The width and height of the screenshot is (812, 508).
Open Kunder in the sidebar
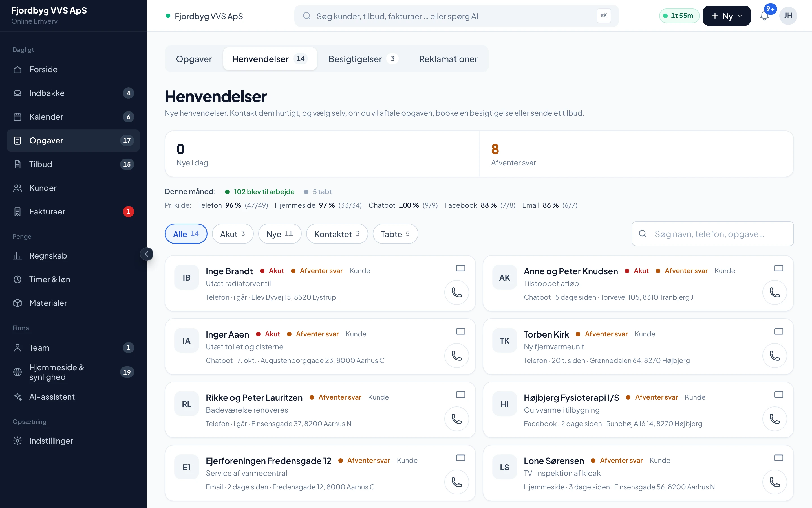point(73,188)
